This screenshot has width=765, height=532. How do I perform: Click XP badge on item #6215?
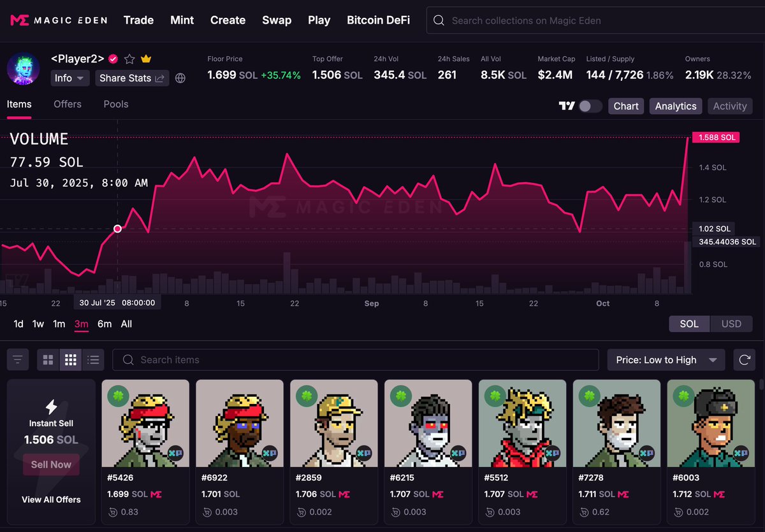pyautogui.click(x=458, y=453)
